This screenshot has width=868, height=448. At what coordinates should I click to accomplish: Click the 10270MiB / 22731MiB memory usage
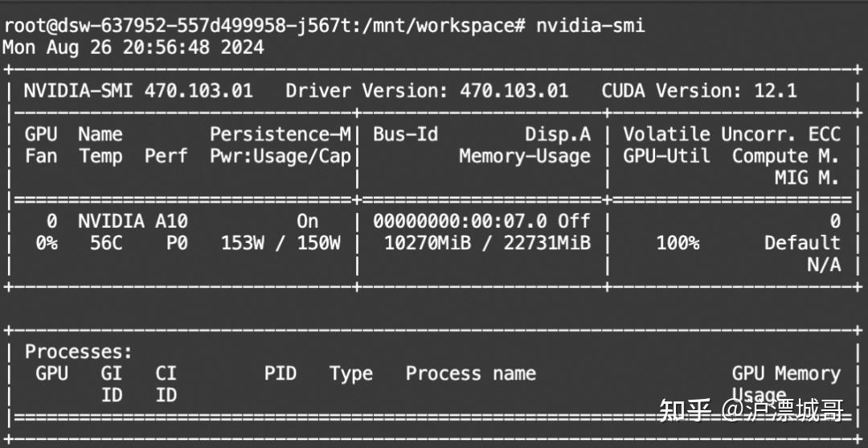pos(488,243)
